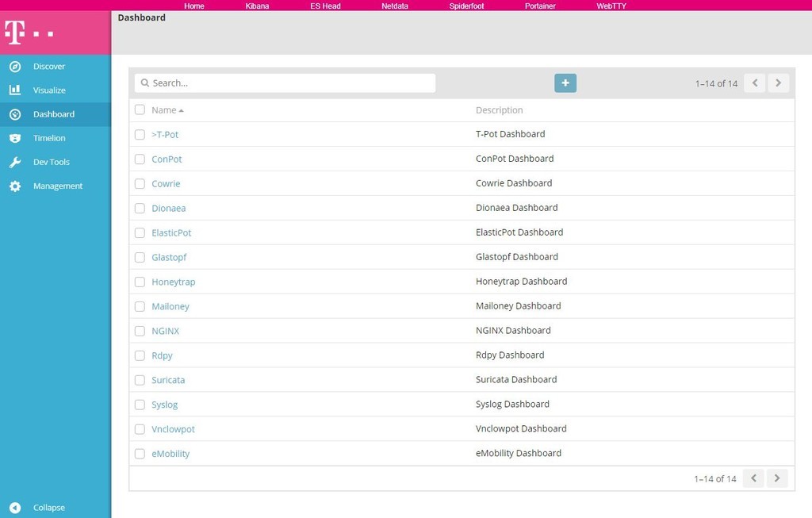
Task: Check the ElasticPot row checkbox
Action: point(140,233)
